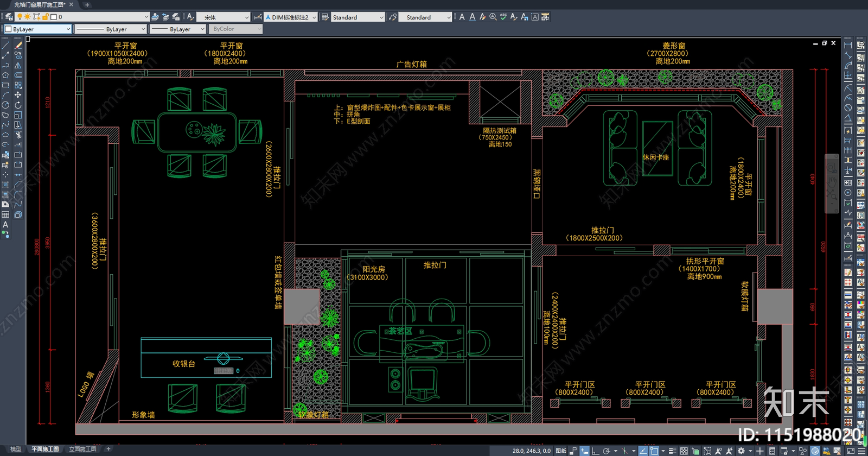
Task: Open the 宋体 text style dropdown
Action: pyautogui.click(x=247, y=17)
